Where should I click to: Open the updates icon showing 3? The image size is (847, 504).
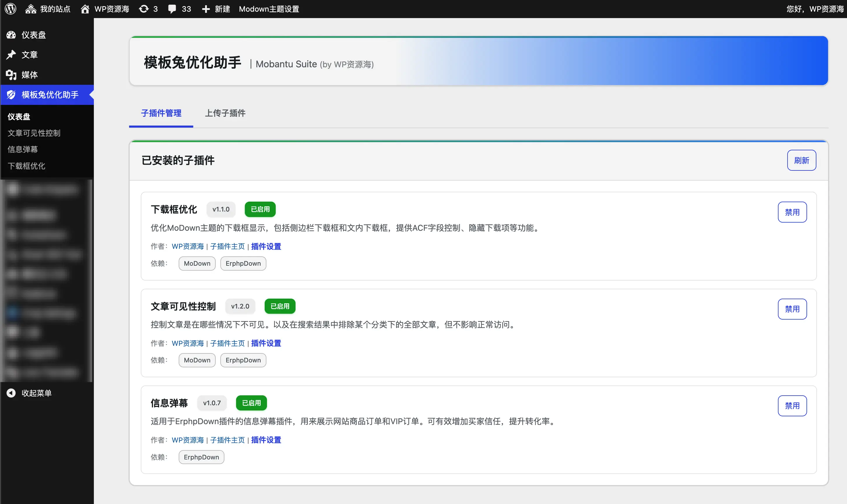coord(148,8)
